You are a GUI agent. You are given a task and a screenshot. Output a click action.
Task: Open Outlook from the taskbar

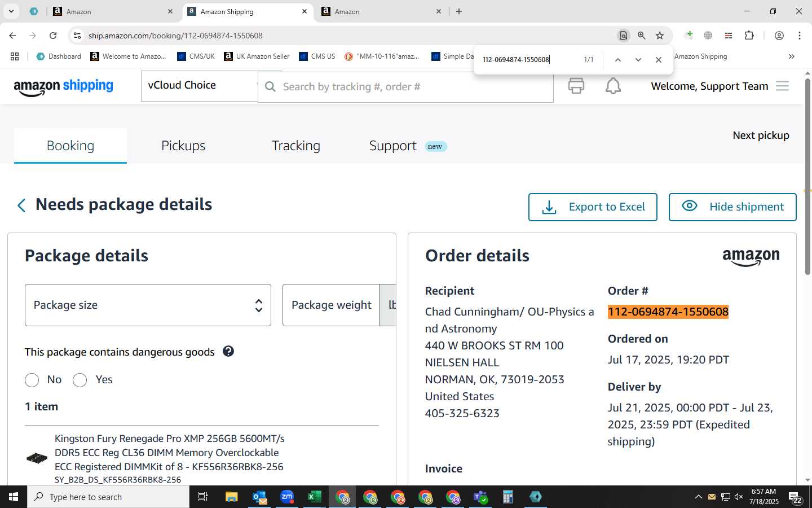pos(259,497)
